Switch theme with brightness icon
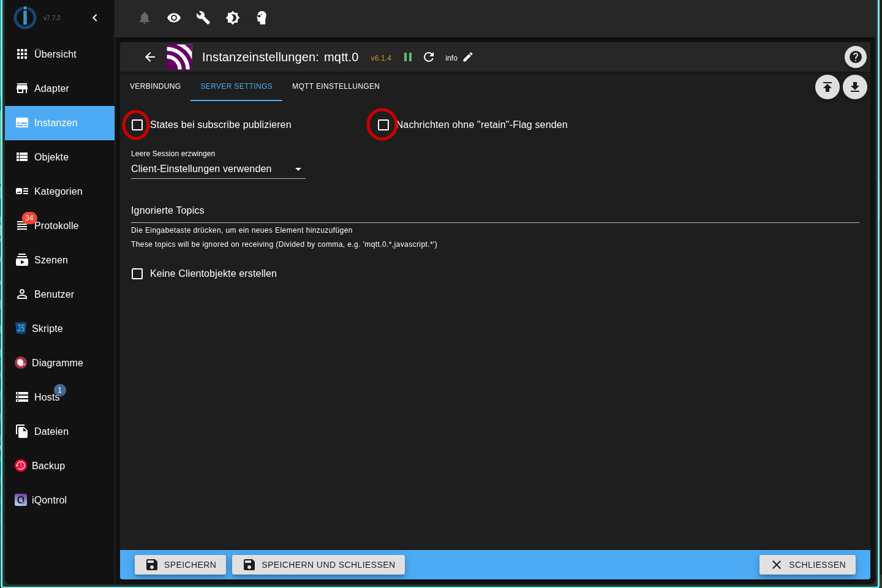The image size is (882, 588). pos(233,18)
